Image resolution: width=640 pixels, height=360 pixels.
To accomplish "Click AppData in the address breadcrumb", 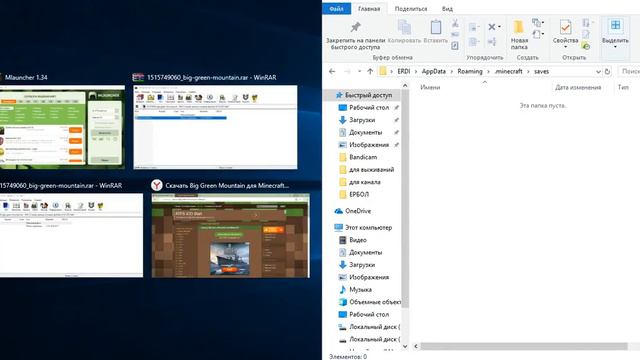I will 433,71.
